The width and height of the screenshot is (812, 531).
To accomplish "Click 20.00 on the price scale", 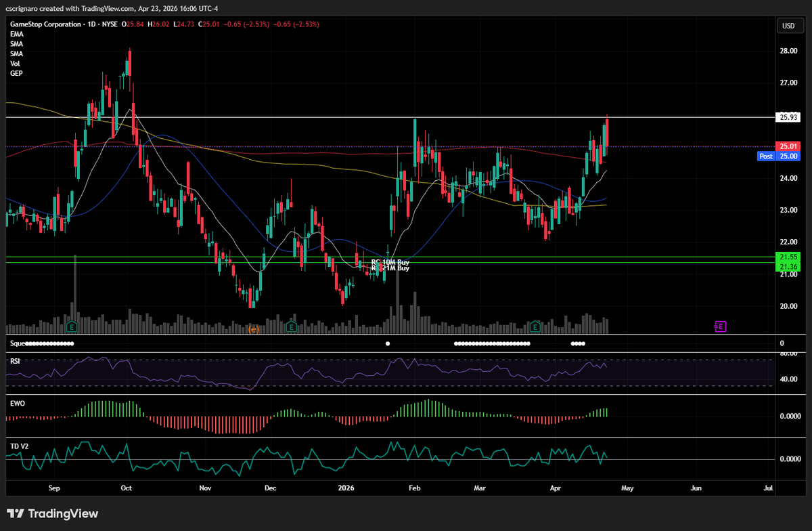I will (788, 305).
